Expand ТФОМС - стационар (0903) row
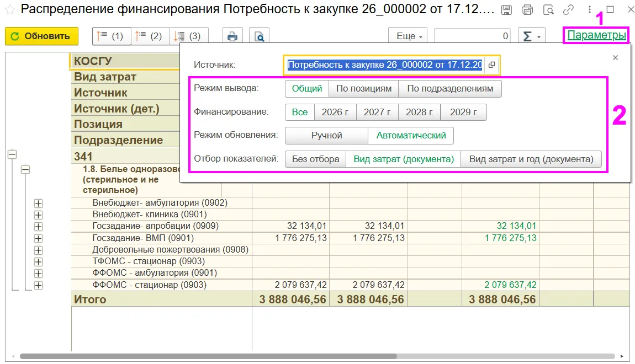 coord(38,262)
